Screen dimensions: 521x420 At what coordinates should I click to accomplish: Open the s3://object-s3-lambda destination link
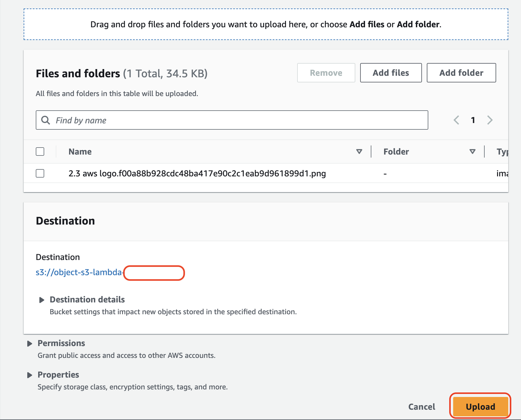[x=79, y=272]
